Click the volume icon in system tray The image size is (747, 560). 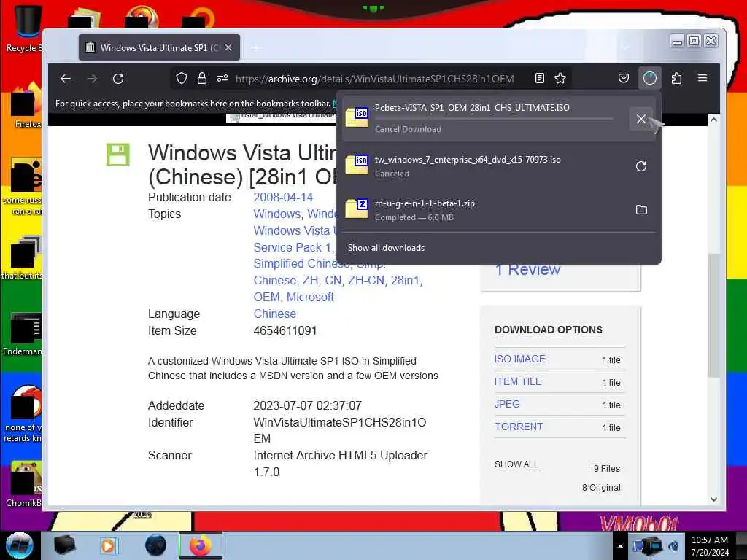pyautogui.click(x=673, y=546)
